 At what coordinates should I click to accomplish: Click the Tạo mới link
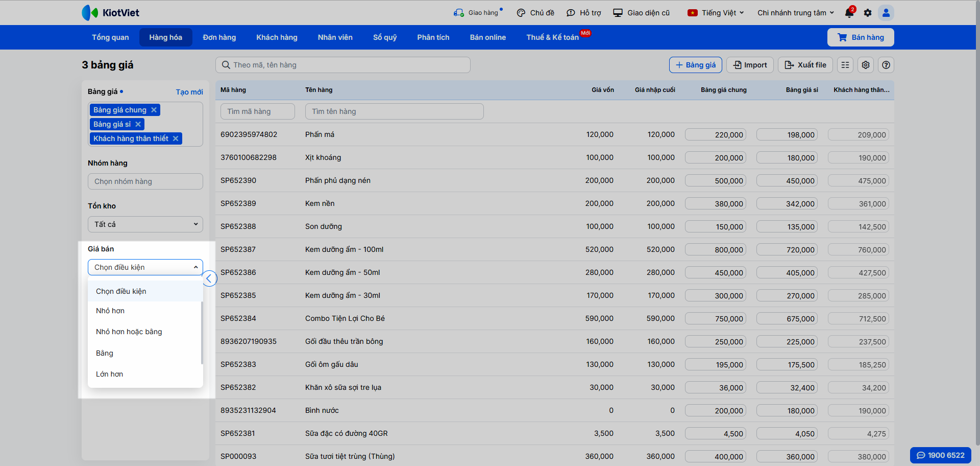point(189,92)
